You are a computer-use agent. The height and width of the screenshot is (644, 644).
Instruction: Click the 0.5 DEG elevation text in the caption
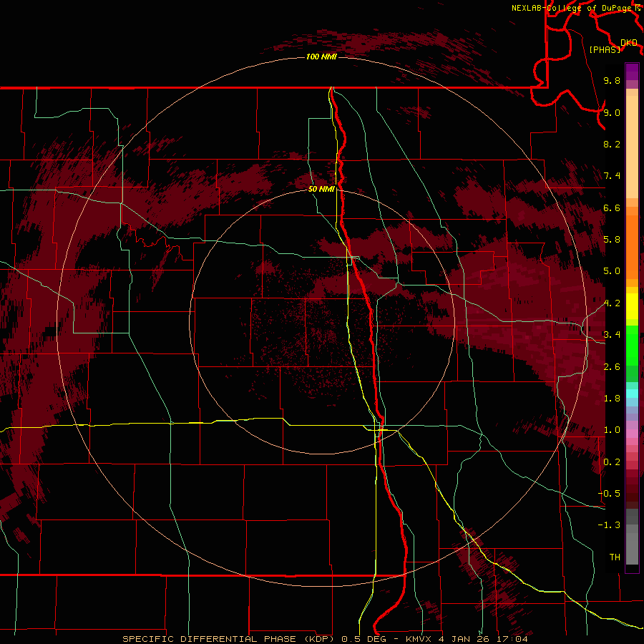363,639
